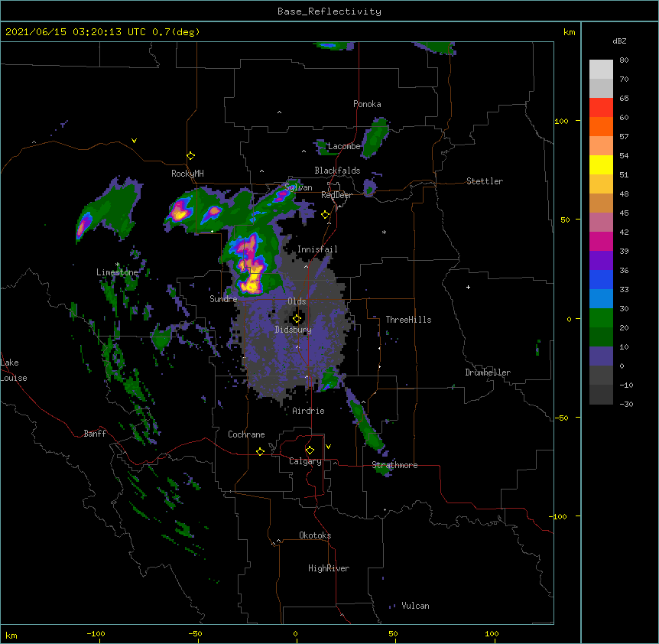Screen dimensions: 659x644
Task: Click the yellow V marker northwest of RockyMH
Action: point(134,141)
